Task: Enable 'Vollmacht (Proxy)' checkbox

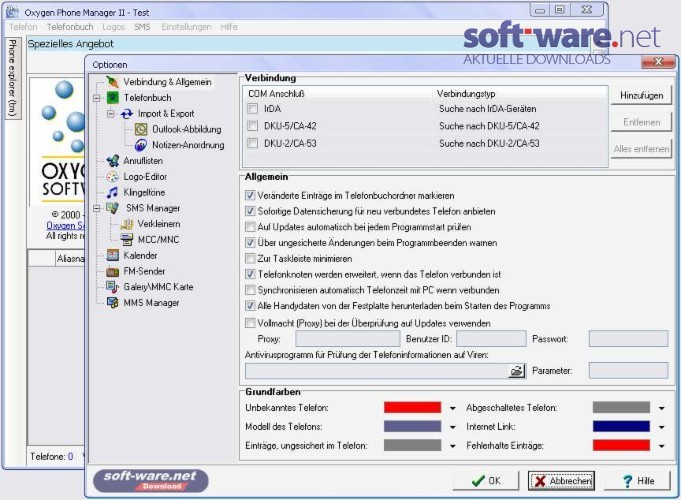Action: click(250, 323)
